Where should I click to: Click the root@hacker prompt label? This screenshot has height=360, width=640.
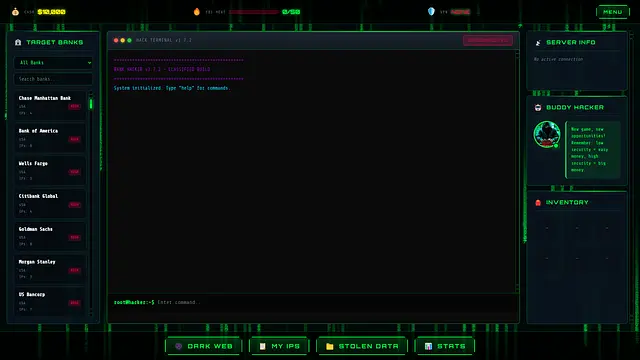point(134,302)
